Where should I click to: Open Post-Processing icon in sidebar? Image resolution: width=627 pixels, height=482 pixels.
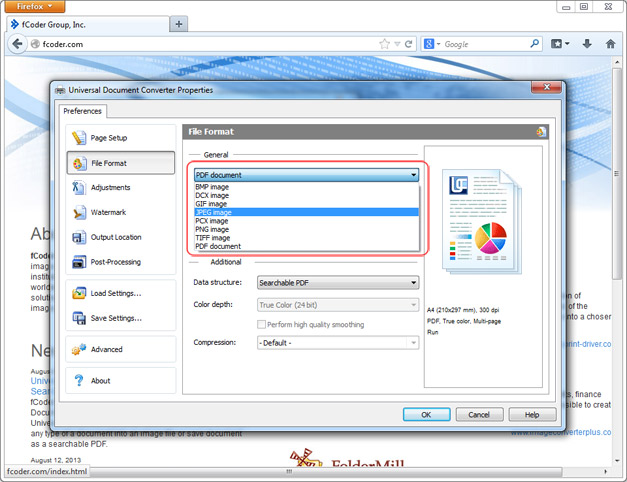[79, 262]
